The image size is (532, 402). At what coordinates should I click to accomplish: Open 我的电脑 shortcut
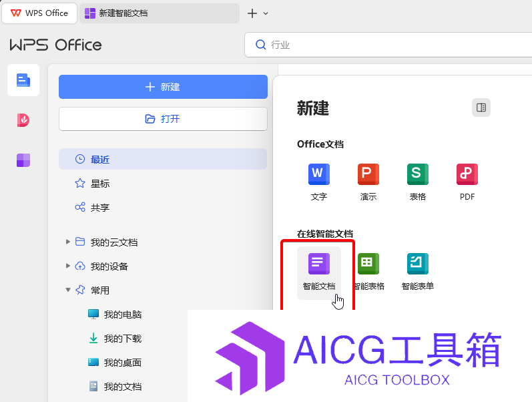[x=115, y=315]
